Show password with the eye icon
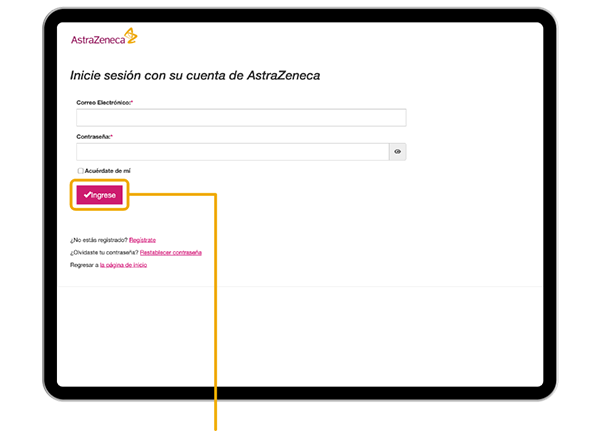The width and height of the screenshot is (600, 436). [398, 152]
